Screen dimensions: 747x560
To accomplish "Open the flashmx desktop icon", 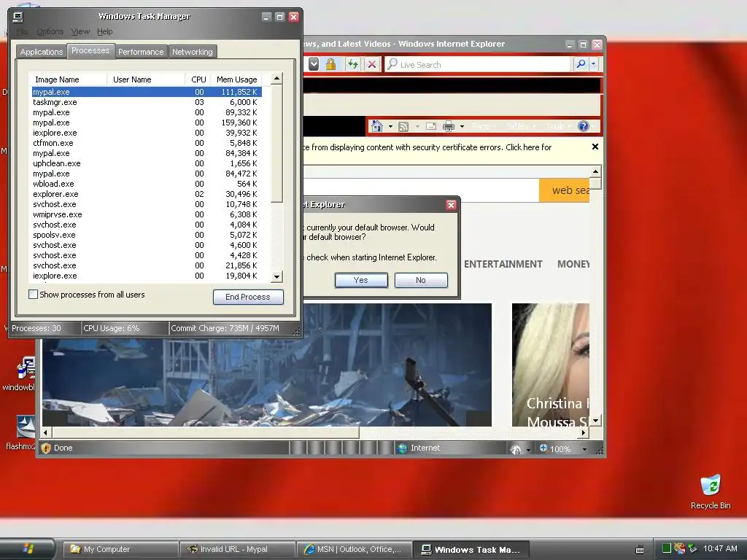I will [20, 432].
